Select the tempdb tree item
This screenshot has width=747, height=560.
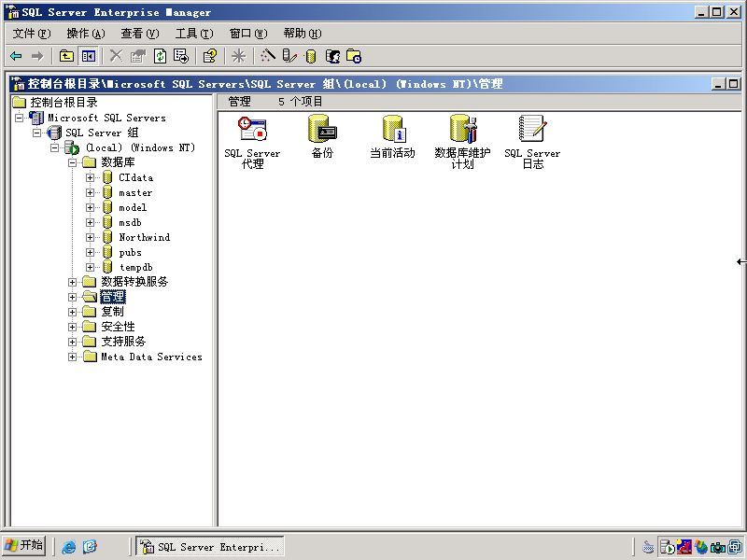(135, 267)
